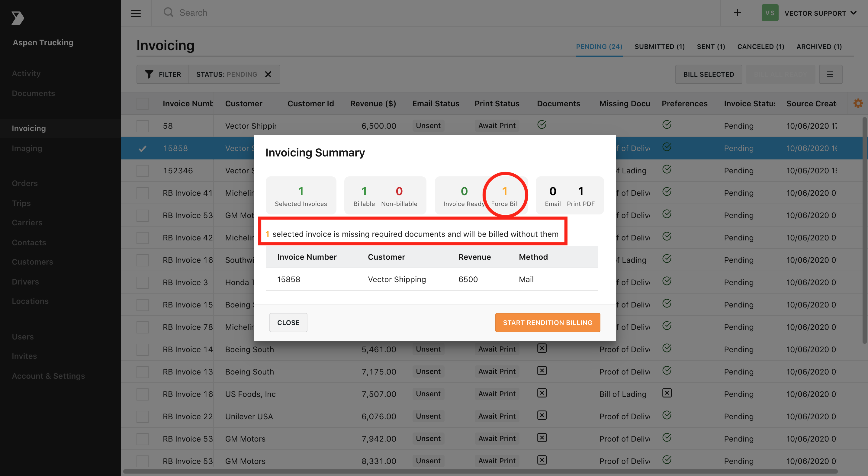Expand the Vector Support user dropdown
The height and width of the screenshot is (476, 868).
tap(853, 13)
